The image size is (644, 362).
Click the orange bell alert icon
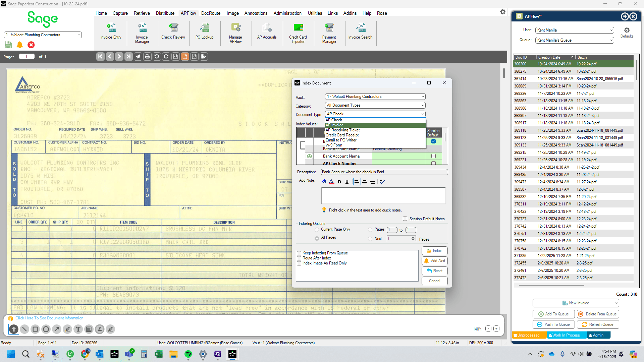pos(20,45)
